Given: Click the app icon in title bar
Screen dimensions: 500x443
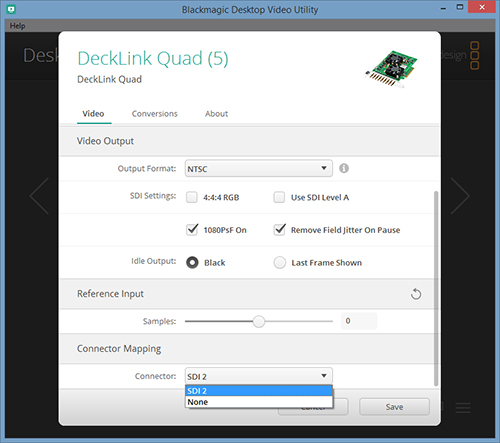Looking at the screenshot, I should coord(11,9).
